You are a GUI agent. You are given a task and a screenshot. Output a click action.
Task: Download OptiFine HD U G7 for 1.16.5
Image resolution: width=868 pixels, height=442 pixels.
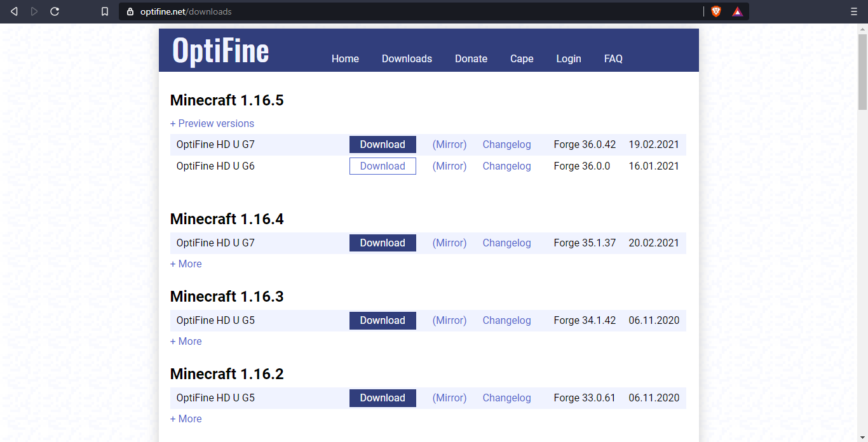point(383,144)
